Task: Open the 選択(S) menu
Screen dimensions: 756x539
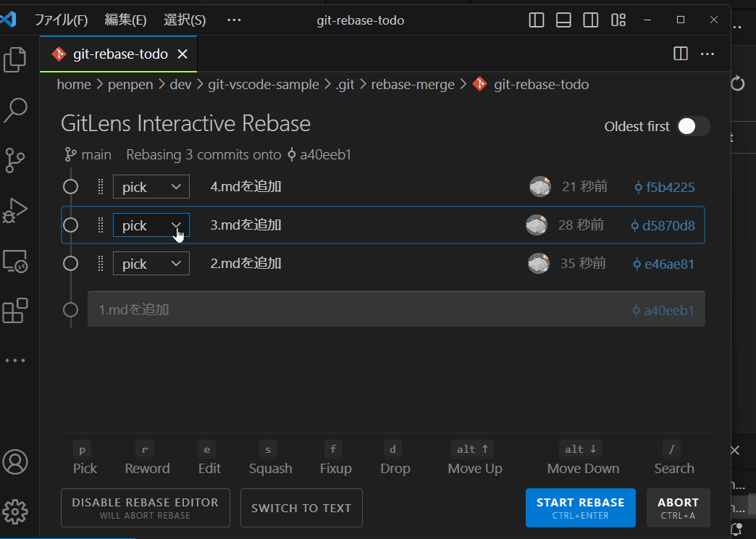Action: point(185,20)
